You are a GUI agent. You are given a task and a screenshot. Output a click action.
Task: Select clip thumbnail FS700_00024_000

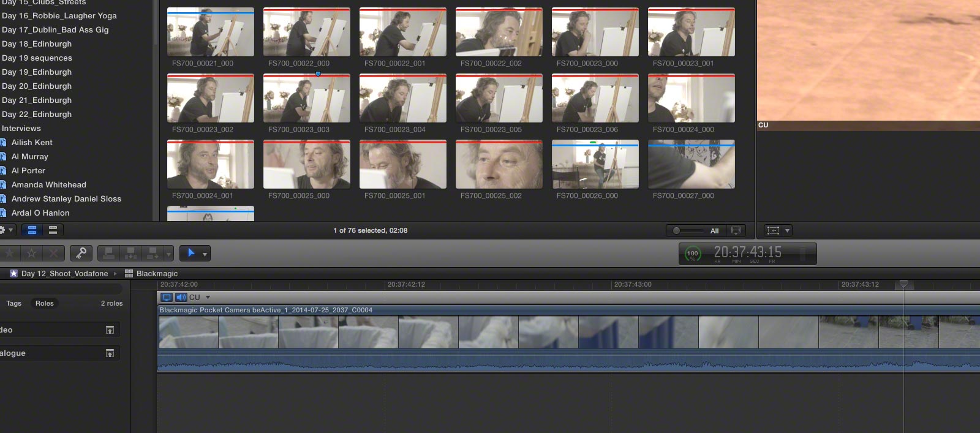click(x=692, y=99)
